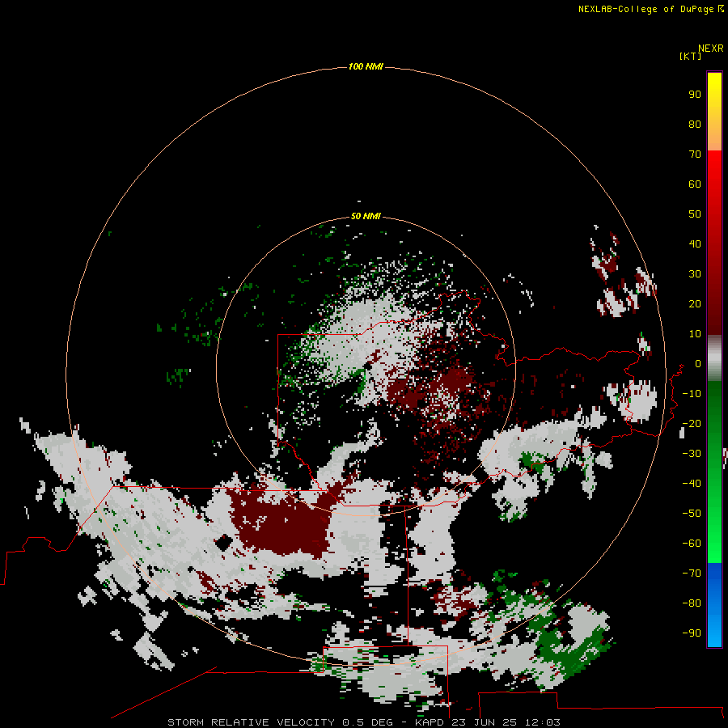The image size is (728, 728).
Task: Click the NEXLAB-College of DuPage header text
Action: 651,9
